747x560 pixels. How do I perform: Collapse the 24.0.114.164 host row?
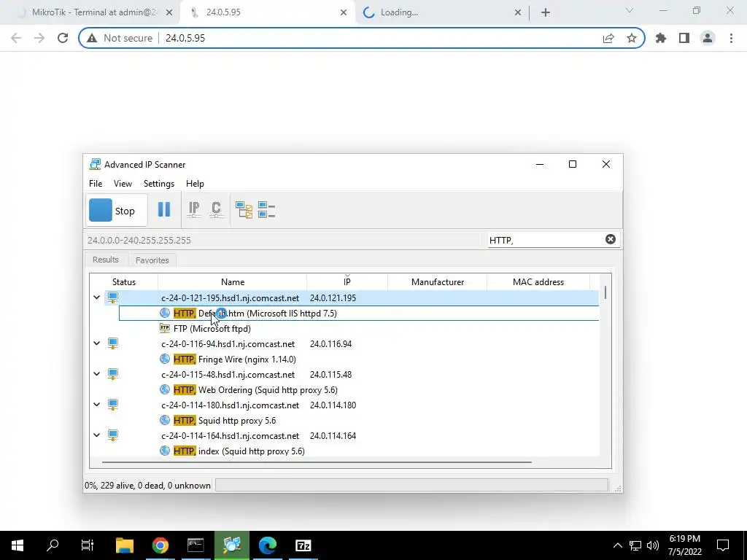(x=97, y=435)
